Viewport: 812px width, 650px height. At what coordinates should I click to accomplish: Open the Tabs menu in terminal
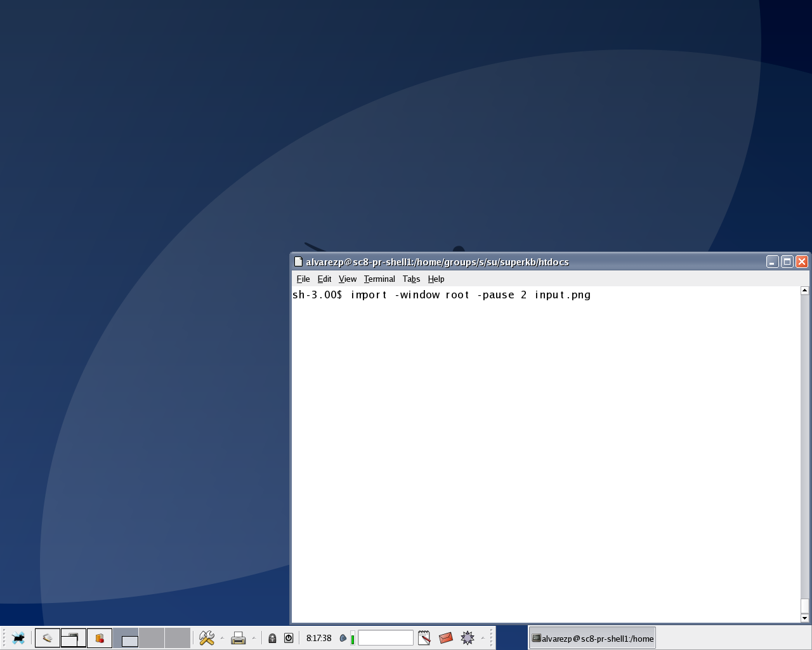click(x=411, y=279)
